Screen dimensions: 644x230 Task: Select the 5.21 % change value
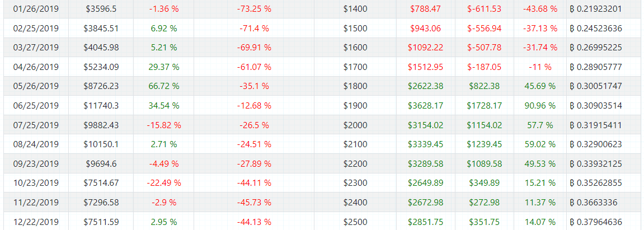pyautogui.click(x=164, y=48)
